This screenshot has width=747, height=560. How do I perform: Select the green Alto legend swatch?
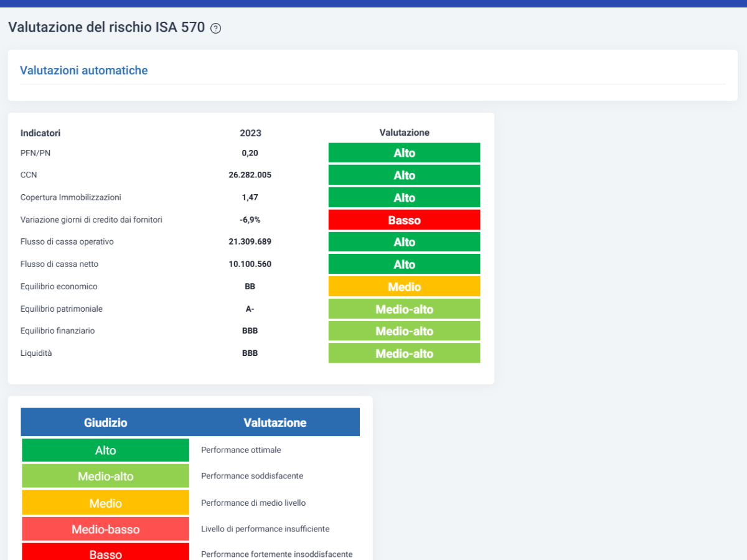pyautogui.click(x=106, y=450)
